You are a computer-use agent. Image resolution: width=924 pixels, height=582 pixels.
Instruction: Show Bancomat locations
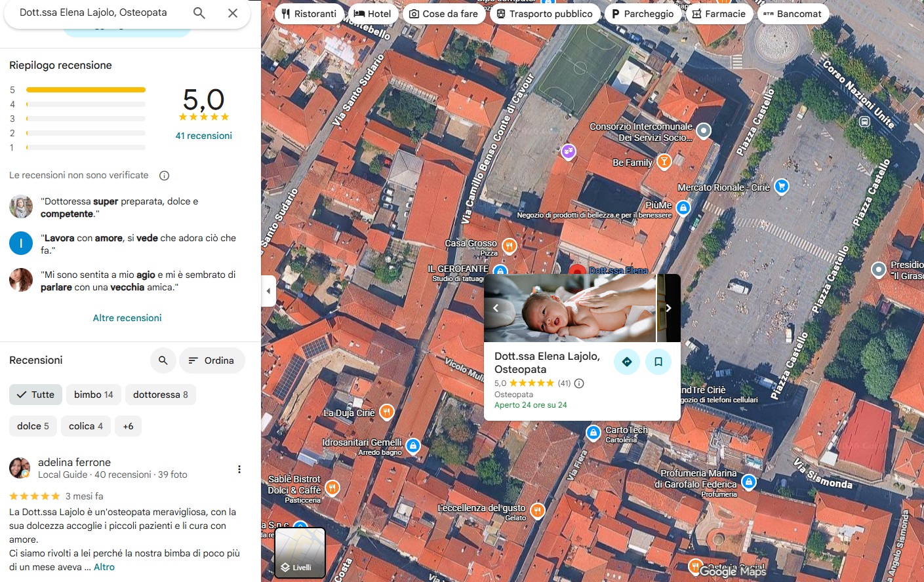(x=793, y=14)
